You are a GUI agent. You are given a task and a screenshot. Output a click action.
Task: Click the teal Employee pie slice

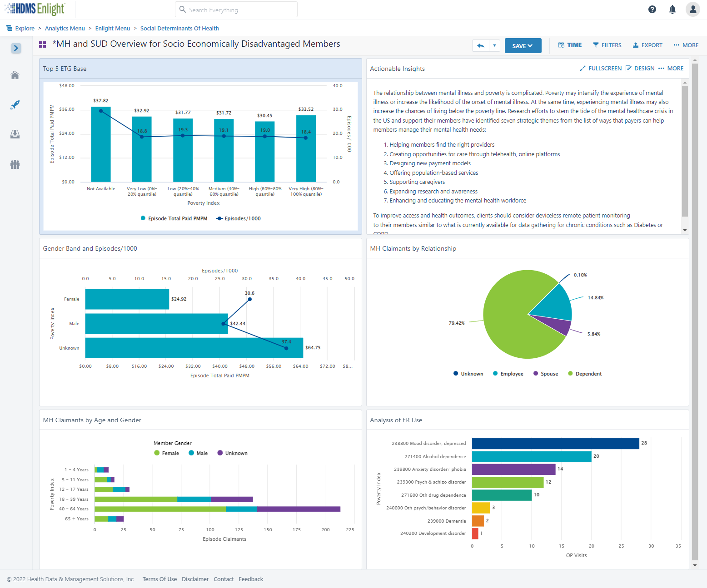(554, 304)
